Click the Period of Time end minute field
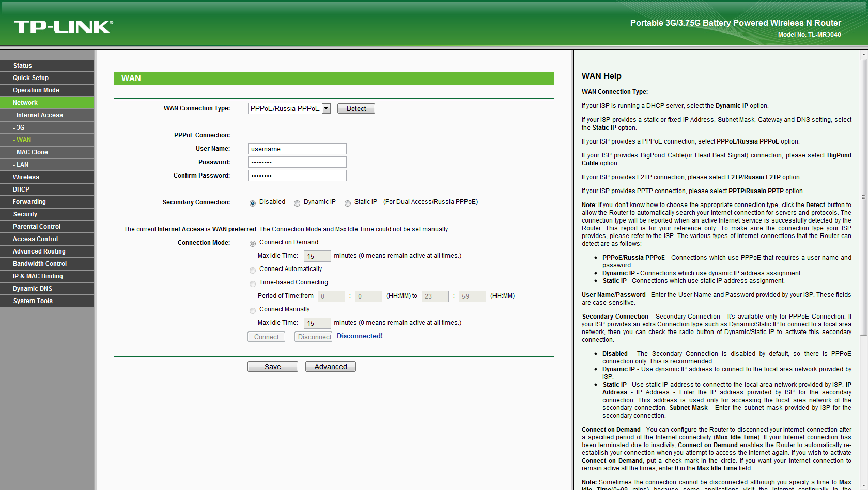 (472, 296)
